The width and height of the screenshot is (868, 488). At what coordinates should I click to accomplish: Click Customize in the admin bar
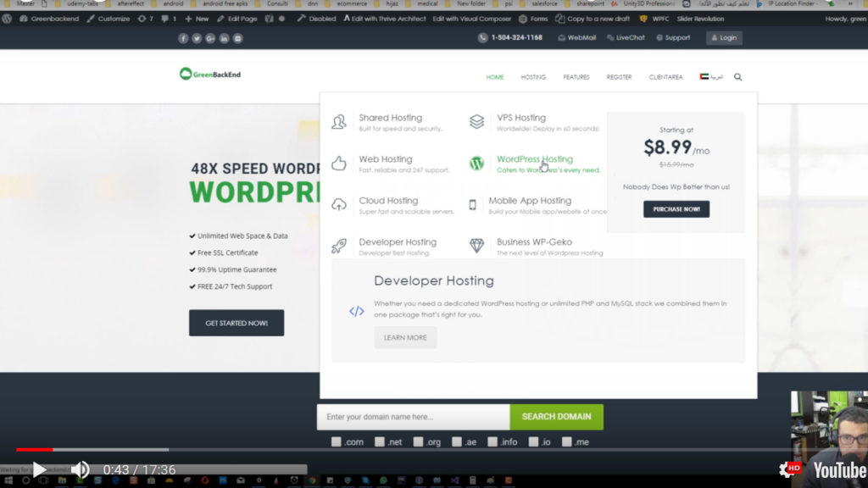(x=108, y=19)
